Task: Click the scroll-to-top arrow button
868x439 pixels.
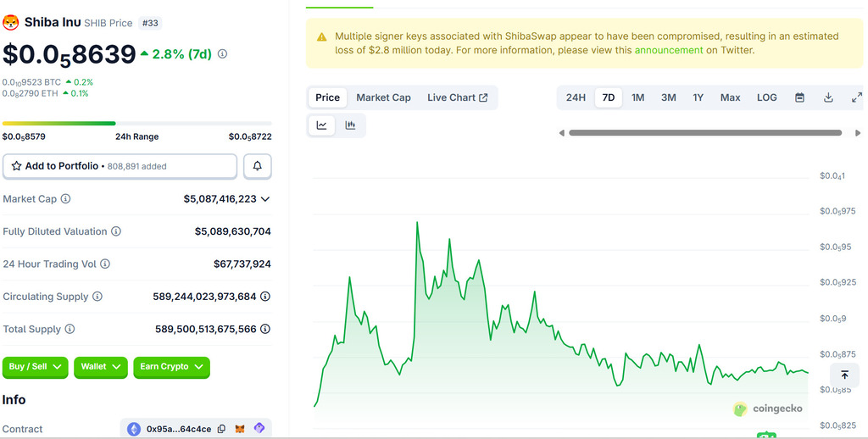Action: (x=844, y=375)
